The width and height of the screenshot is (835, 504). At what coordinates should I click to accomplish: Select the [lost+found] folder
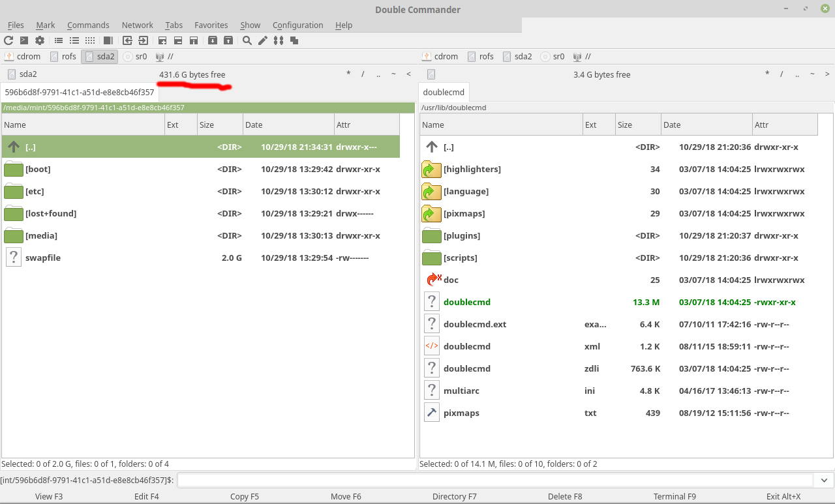pos(201,213)
